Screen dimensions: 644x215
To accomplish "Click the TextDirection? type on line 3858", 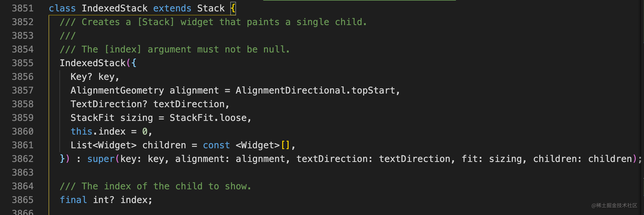I will 109,104.
